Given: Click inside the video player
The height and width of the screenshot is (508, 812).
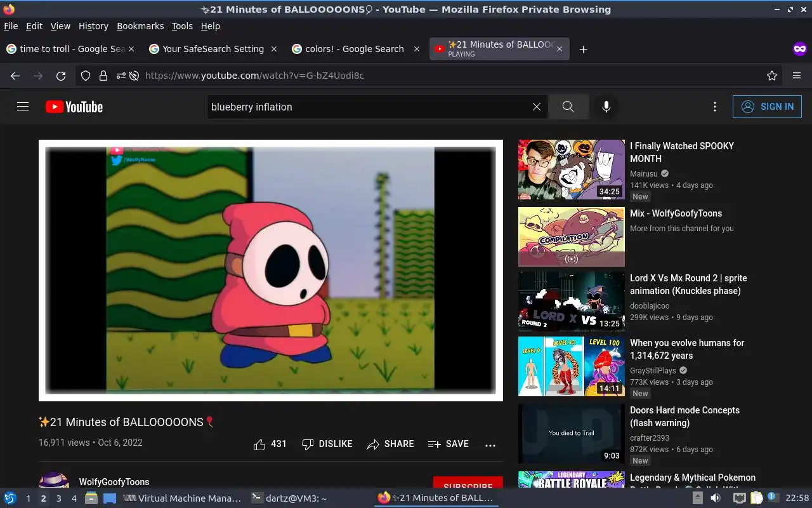Looking at the screenshot, I should click(271, 271).
